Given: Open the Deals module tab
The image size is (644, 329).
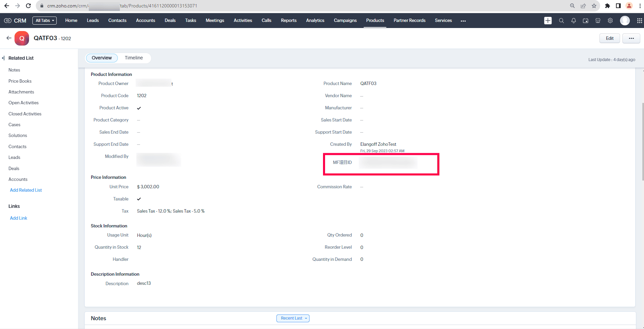Looking at the screenshot, I should 170,21.
